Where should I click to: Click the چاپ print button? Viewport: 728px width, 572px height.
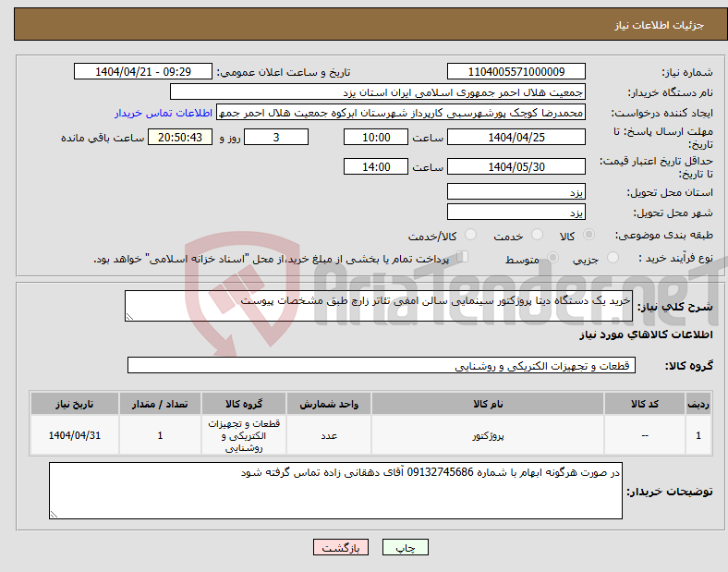[x=406, y=547]
